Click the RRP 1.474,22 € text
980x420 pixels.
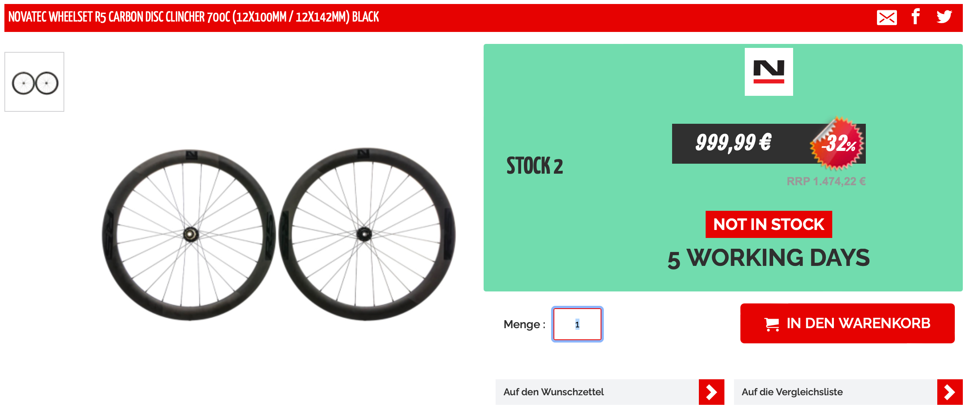coord(826,181)
